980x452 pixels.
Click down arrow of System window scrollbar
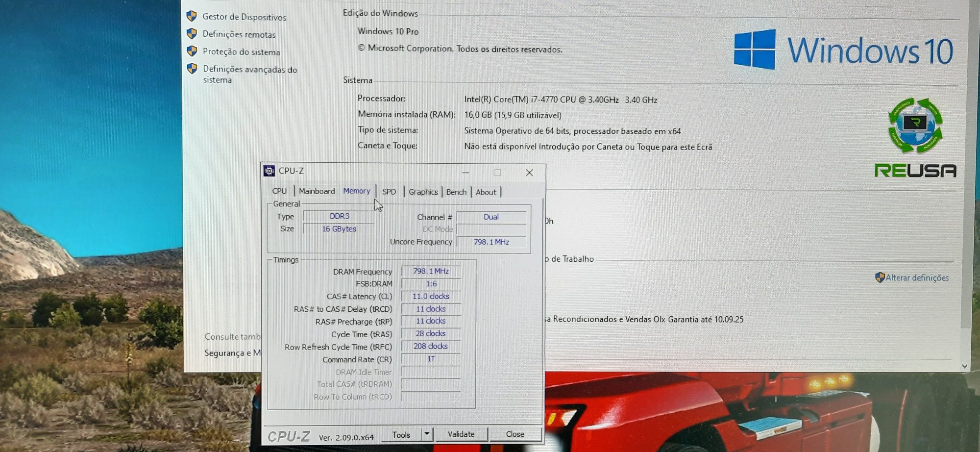964,366
